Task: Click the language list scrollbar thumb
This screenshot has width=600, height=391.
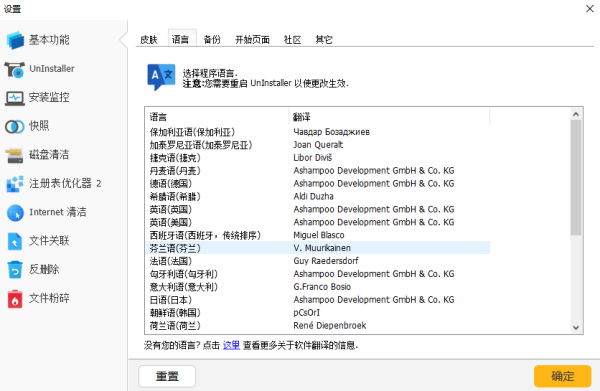Action: click(576, 178)
